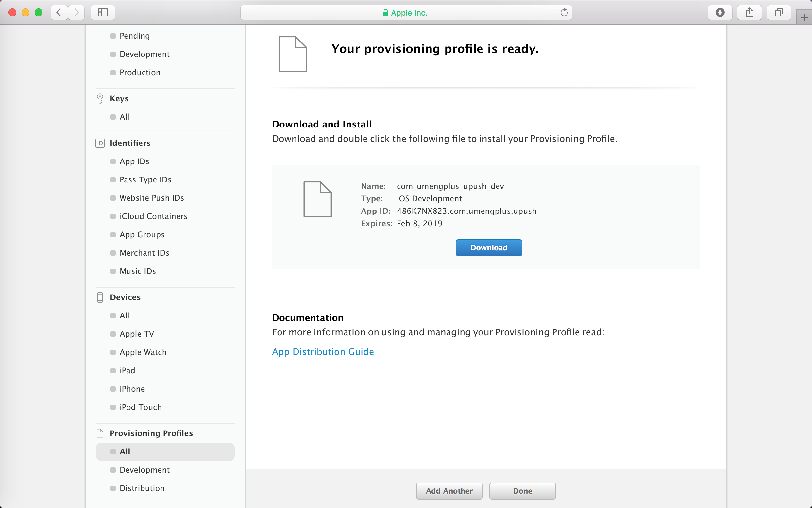
Task: Open App Groups
Action: click(x=142, y=234)
